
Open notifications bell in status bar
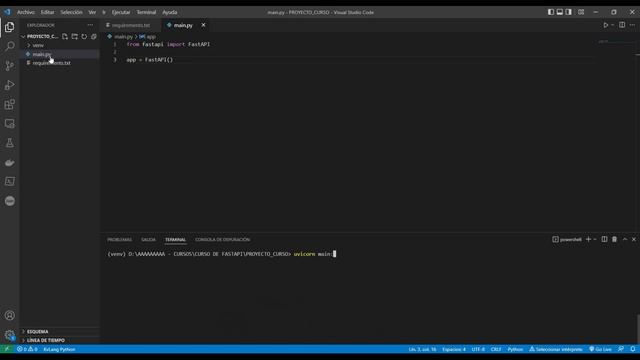pos(633,349)
